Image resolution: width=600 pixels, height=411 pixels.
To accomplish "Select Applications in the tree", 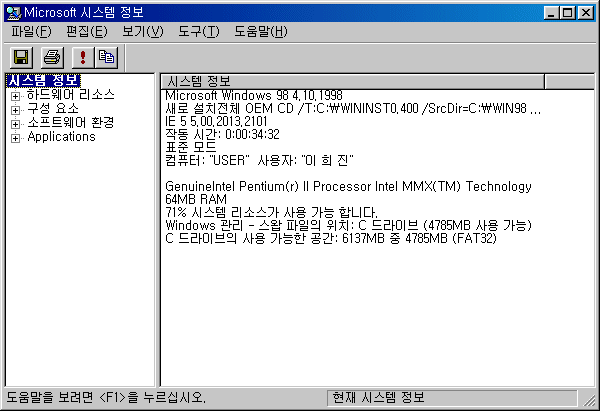I will (61, 137).
